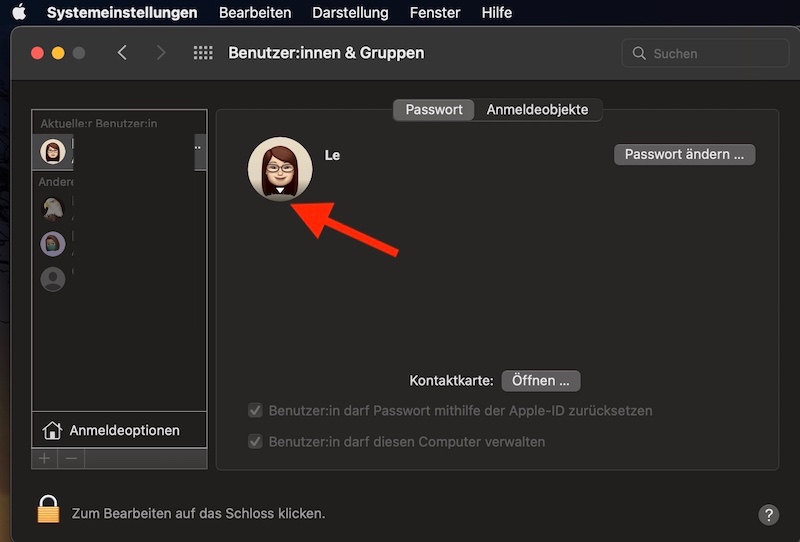The height and width of the screenshot is (542, 800).
Task: Go back with the left chevron
Action: click(x=122, y=53)
